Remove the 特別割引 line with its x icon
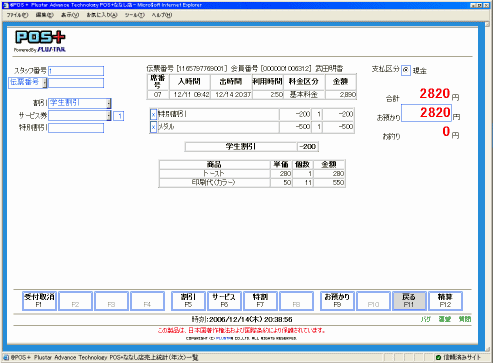This screenshot has height=363, width=493. (x=153, y=115)
